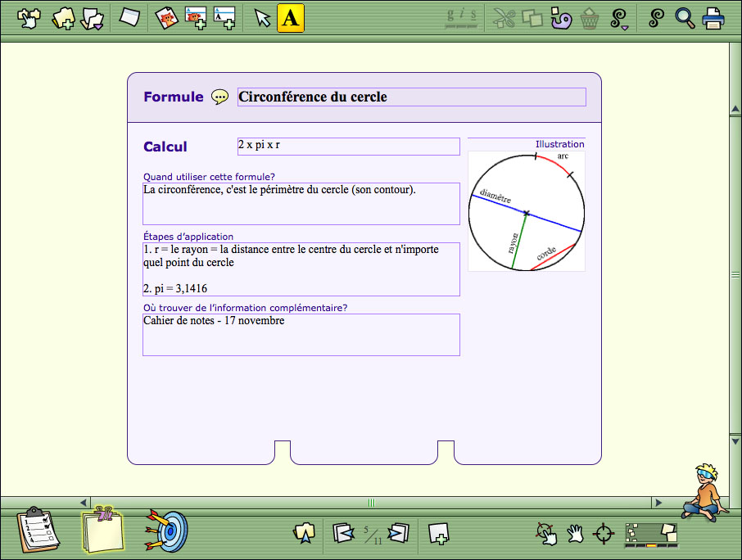
Task: Open the clipboard checklist icon
Action: [38, 530]
